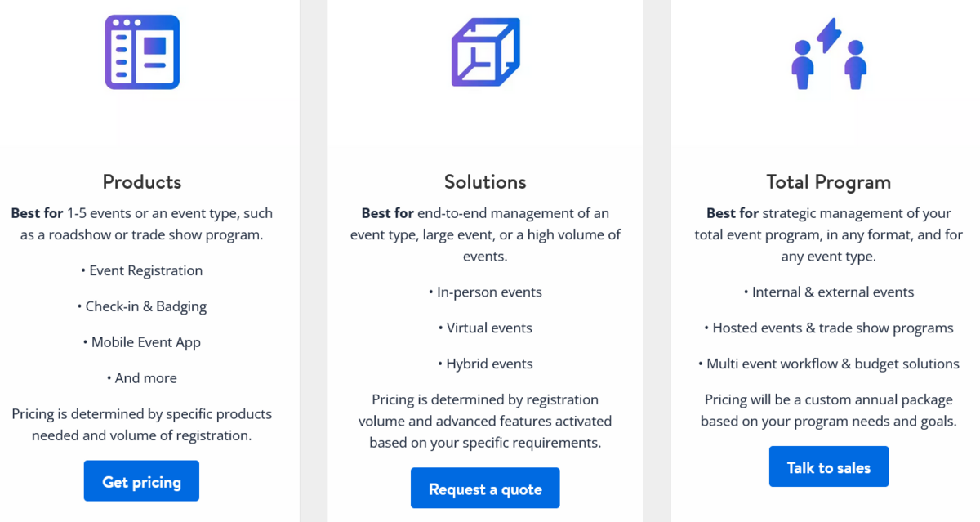Click the Total Program people icon
The height and width of the screenshot is (522, 980).
829,54
